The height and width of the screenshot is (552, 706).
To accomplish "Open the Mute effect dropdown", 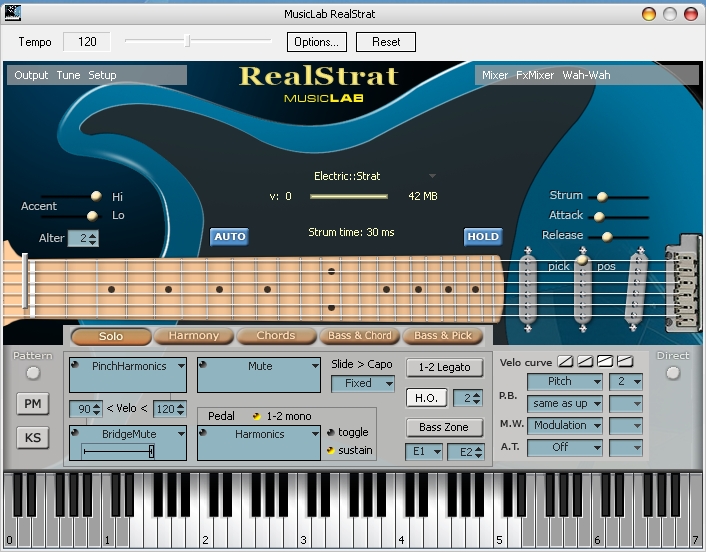I will pos(315,366).
